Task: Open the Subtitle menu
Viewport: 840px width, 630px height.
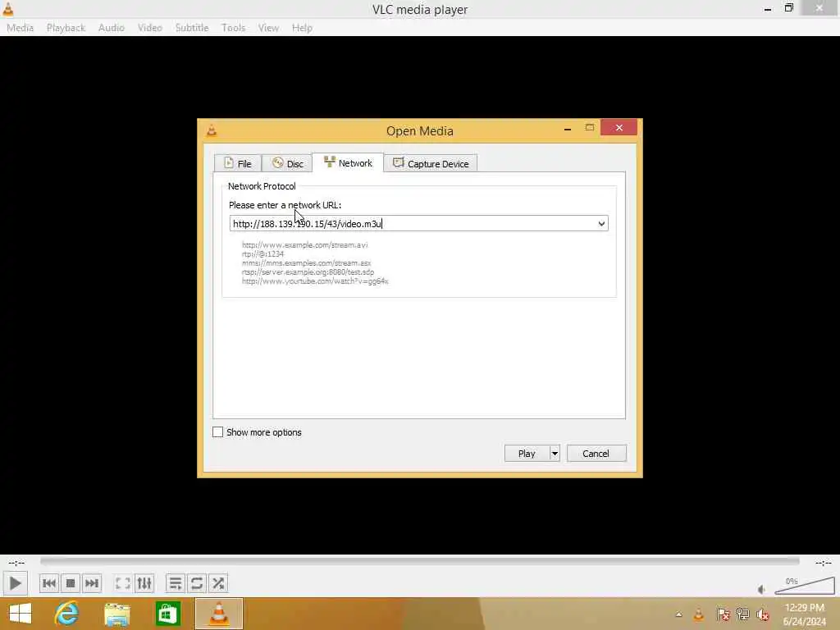Action: (192, 28)
